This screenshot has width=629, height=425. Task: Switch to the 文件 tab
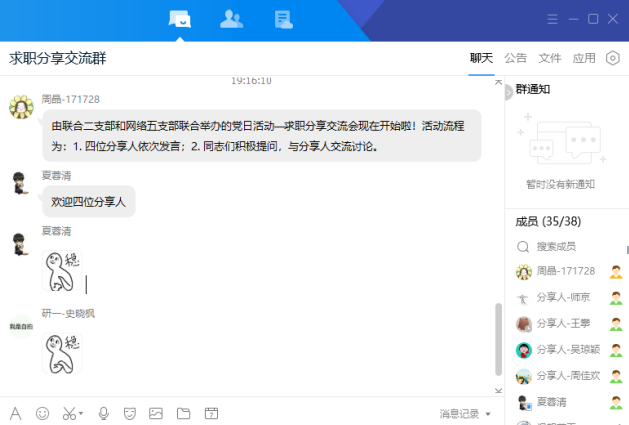(x=549, y=58)
